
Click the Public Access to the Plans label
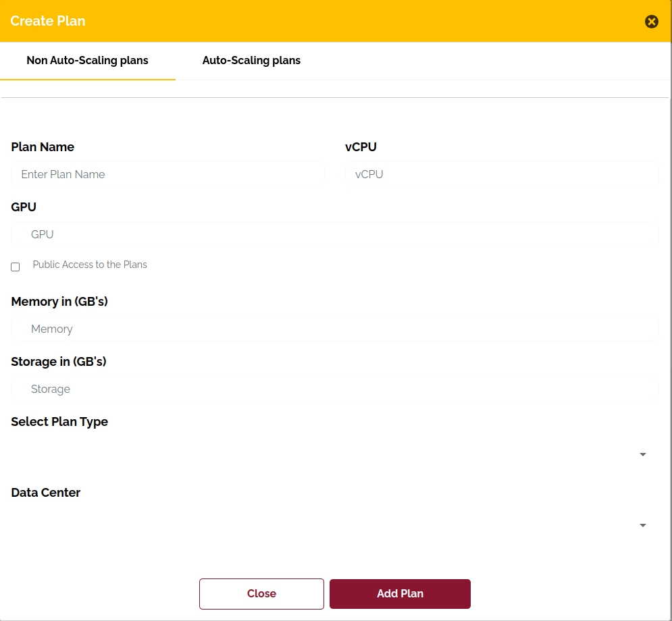click(x=90, y=265)
